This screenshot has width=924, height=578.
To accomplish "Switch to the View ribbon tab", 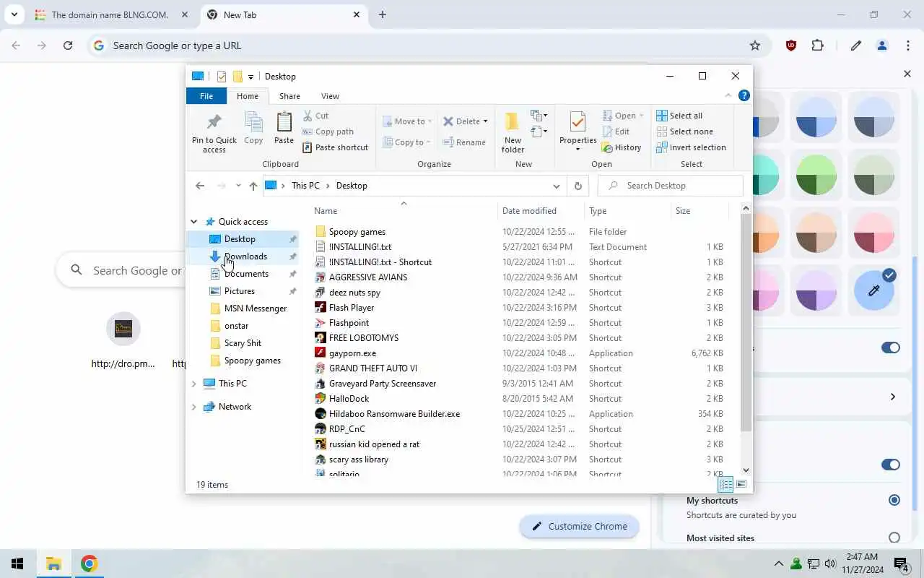I will point(330,96).
